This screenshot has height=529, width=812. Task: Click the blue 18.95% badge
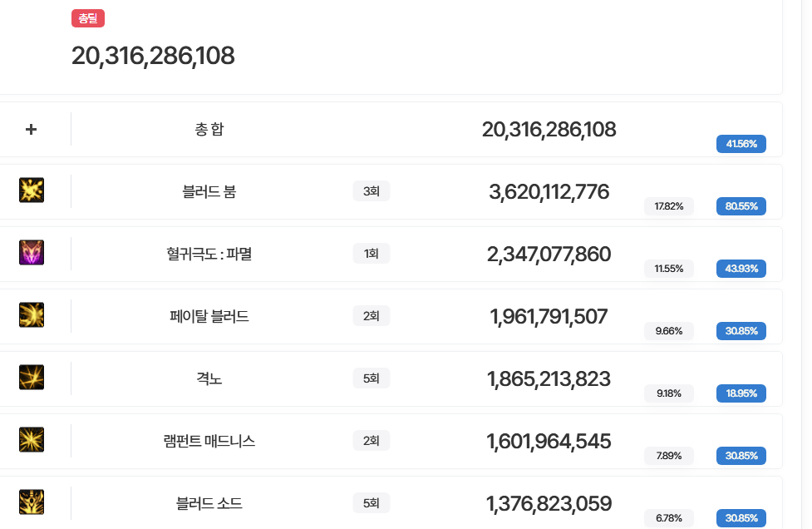click(x=741, y=393)
